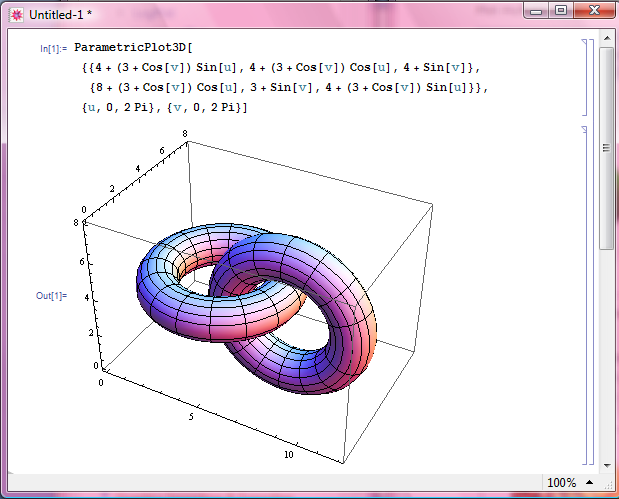The height and width of the screenshot is (499, 619).
Task: Click the vertical scrollbar thumb
Action: click(607, 148)
